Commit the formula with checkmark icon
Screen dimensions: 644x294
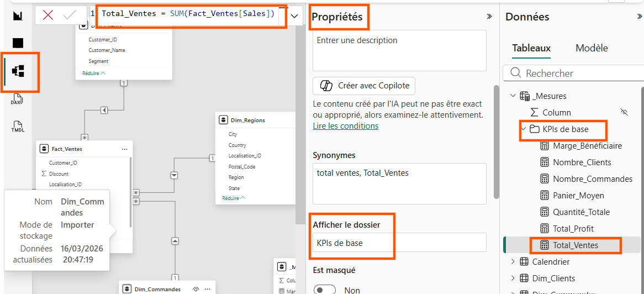[x=70, y=15]
